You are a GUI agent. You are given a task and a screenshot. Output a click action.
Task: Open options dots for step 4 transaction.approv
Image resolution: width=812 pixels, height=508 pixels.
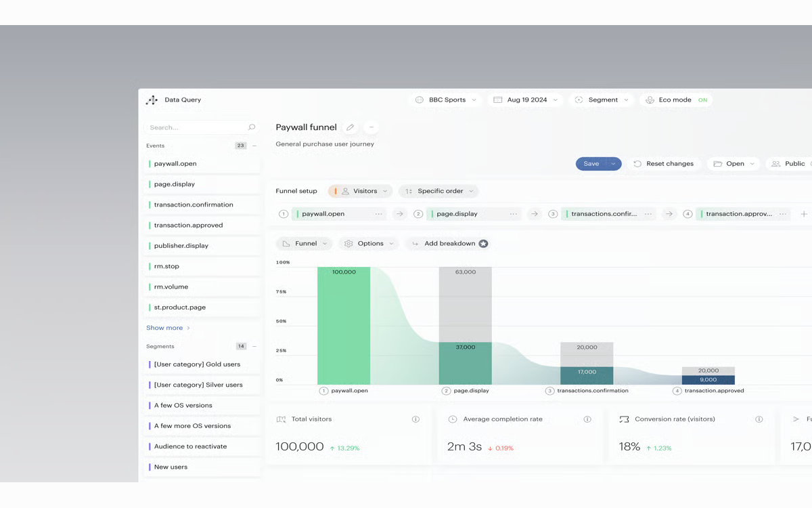click(x=783, y=214)
